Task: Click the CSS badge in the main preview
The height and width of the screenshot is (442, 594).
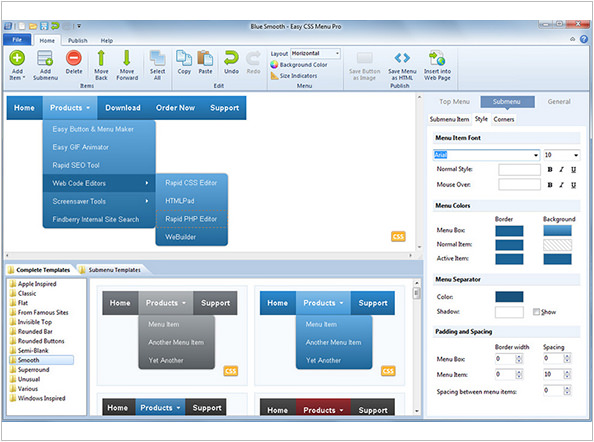Action: point(398,237)
